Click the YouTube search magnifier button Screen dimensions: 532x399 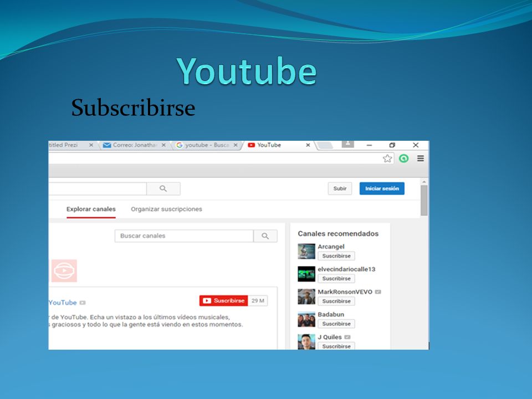[163, 188]
